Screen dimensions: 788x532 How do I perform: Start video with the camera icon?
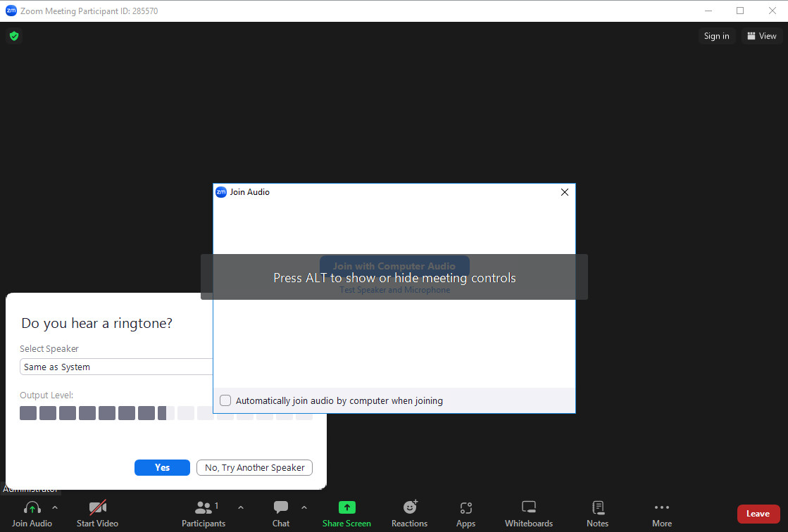97,508
